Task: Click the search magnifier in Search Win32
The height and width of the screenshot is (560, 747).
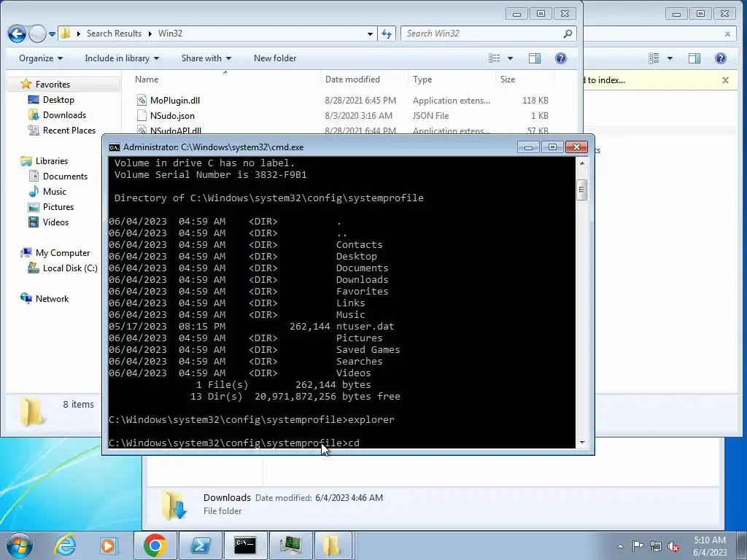Action: 568,34
